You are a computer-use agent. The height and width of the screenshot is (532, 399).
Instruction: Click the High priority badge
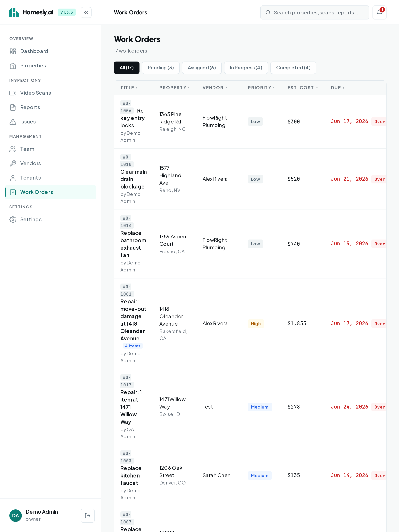coord(256,323)
